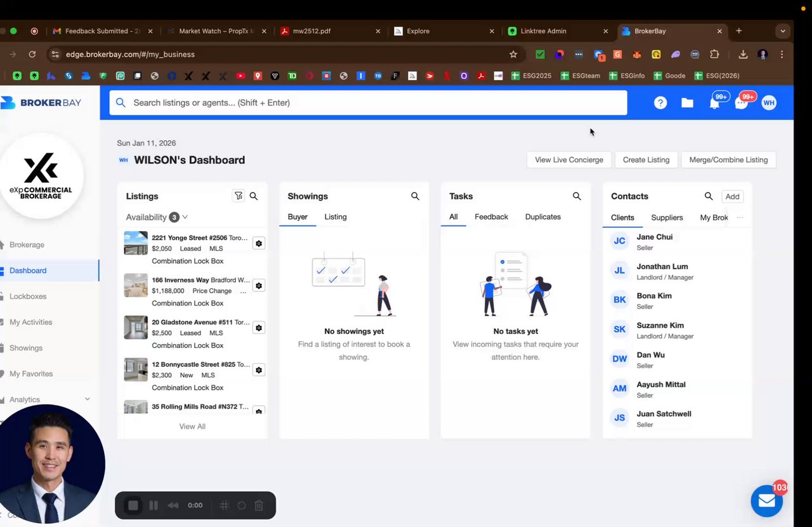This screenshot has width=812, height=527.
Task: Open the Chrome downloads icon
Action: [743, 55]
